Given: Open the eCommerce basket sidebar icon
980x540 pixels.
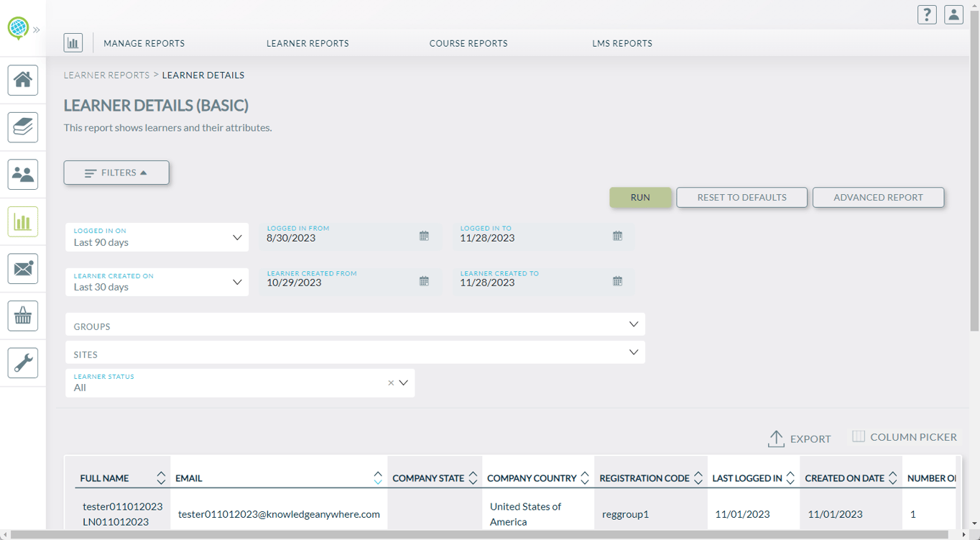Looking at the screenshot, I should (x=23, y=316).
